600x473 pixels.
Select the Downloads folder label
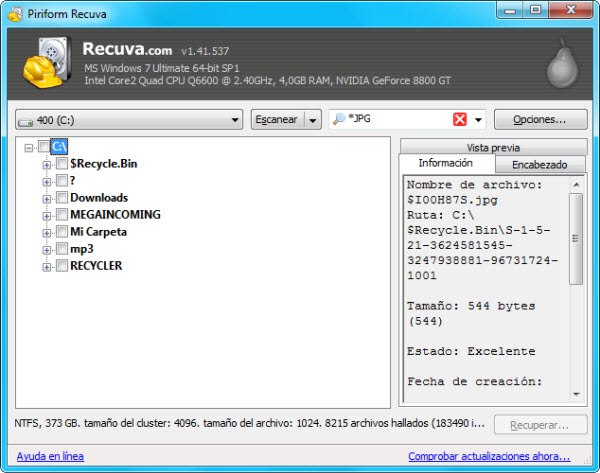coord(99,197)
